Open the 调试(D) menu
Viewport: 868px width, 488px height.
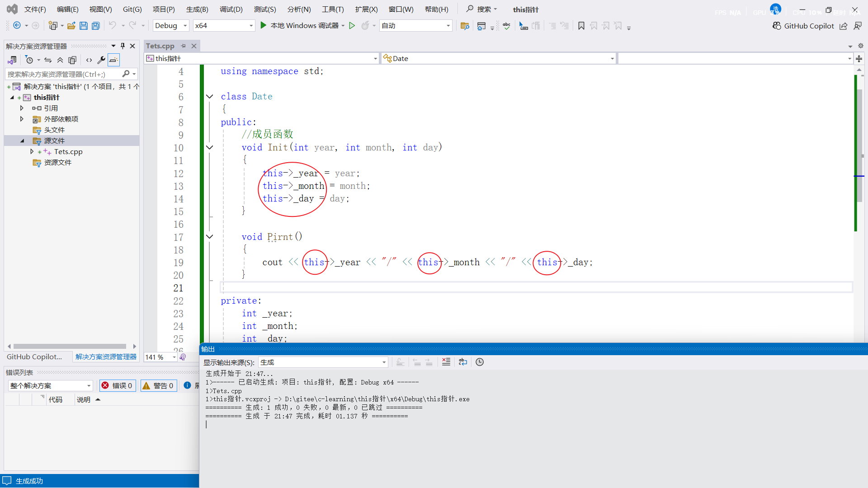(231, 9)
